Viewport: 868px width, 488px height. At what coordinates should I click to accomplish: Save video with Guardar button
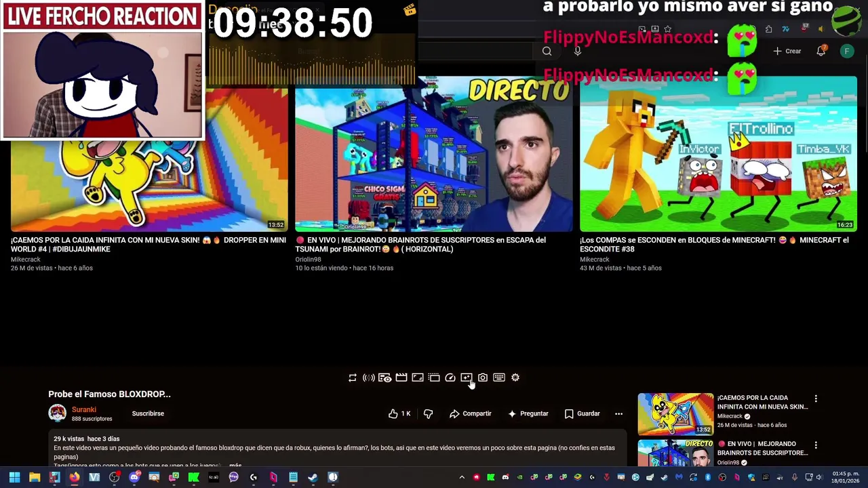(582, 413)
